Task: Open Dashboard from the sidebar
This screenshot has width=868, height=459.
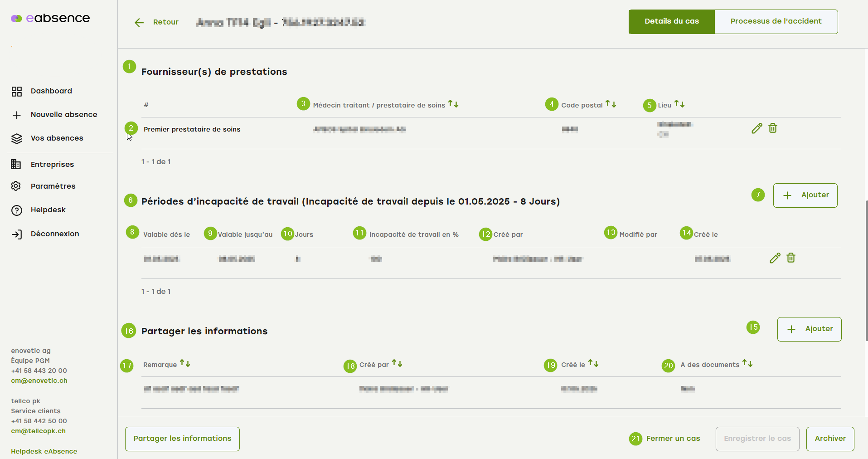Action: tap(51, 91)
